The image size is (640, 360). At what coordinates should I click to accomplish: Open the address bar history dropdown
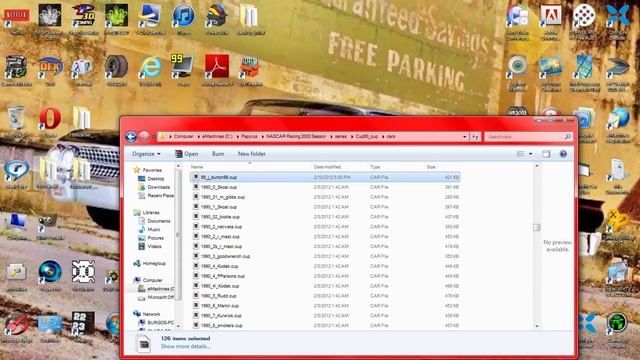coord(465,137)
